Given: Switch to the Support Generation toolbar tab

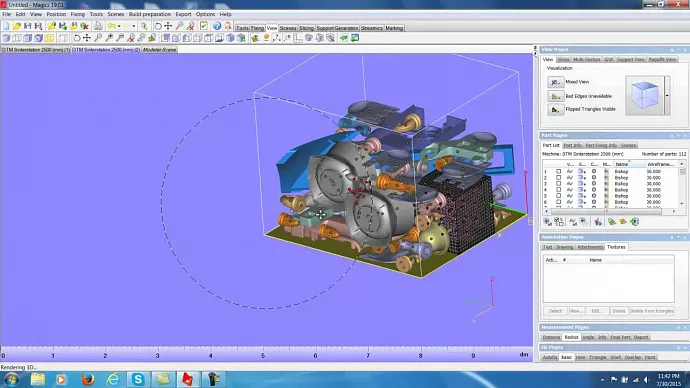Looking at the screenshot, I should [337, 28].
